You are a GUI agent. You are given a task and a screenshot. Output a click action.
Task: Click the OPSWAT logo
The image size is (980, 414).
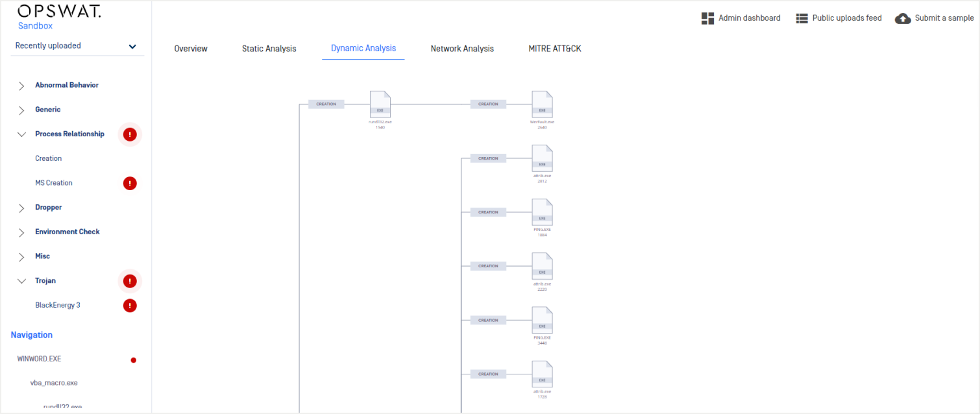coord(59,11)
